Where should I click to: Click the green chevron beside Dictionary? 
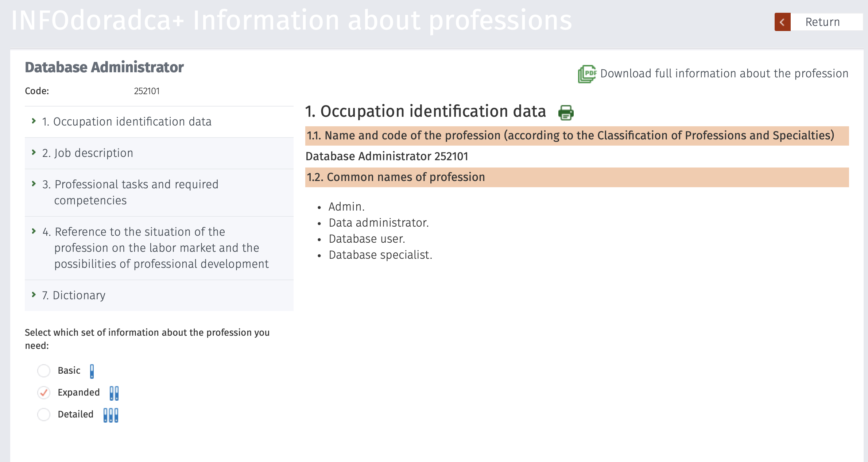[34, 294]
